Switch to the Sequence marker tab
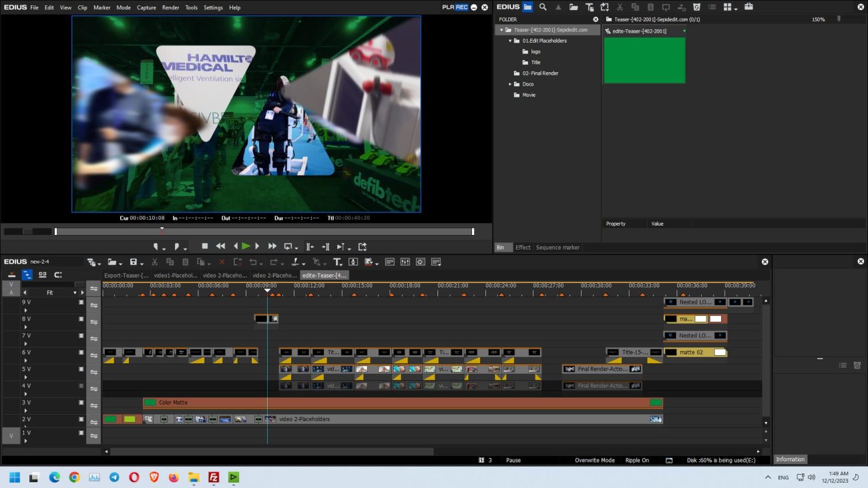 coord(558,247)
